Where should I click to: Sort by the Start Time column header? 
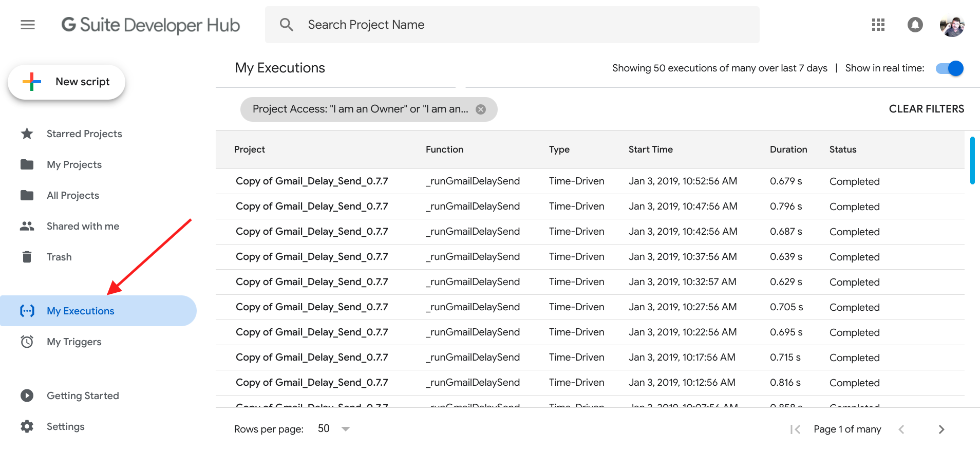pyautogui.click(x=650, y=149)
